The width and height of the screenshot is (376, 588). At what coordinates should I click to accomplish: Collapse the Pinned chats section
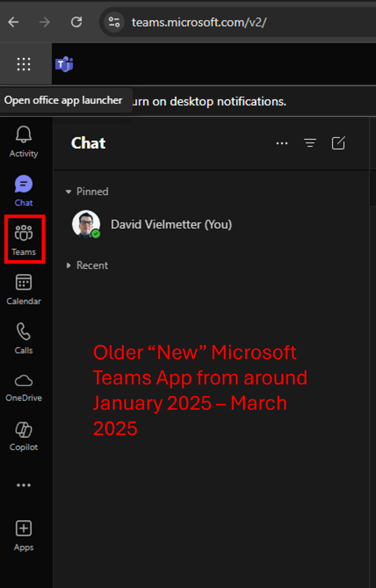69,192
